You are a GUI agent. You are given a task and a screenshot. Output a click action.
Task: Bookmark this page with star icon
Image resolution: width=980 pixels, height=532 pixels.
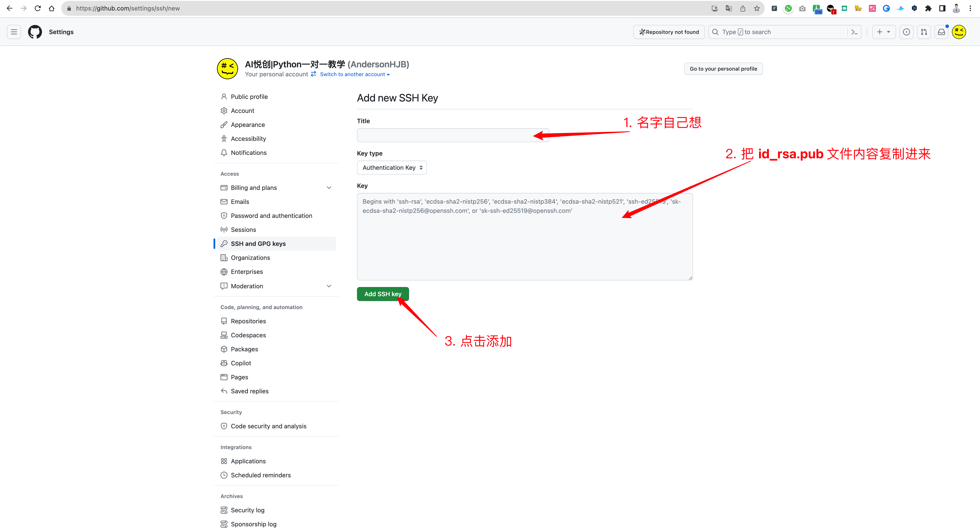click(757, 8)
